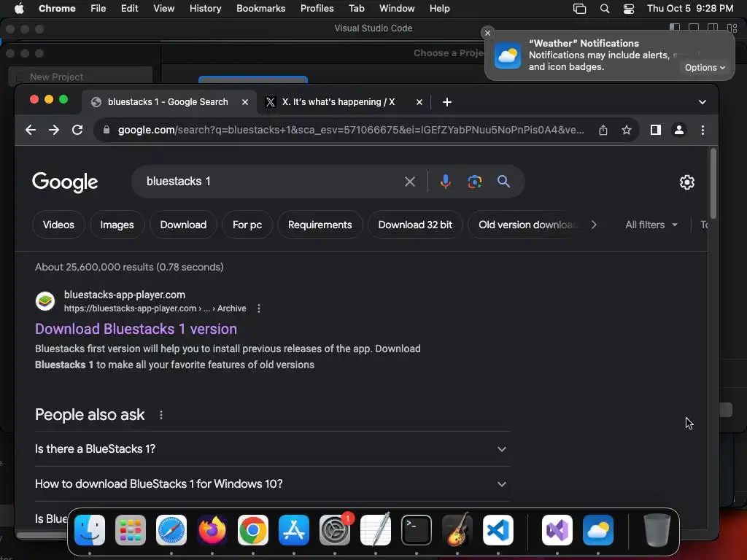Viewport: 747px width, 560px height.
Task: Select the For pc filter chip
Action: point(247,225)
